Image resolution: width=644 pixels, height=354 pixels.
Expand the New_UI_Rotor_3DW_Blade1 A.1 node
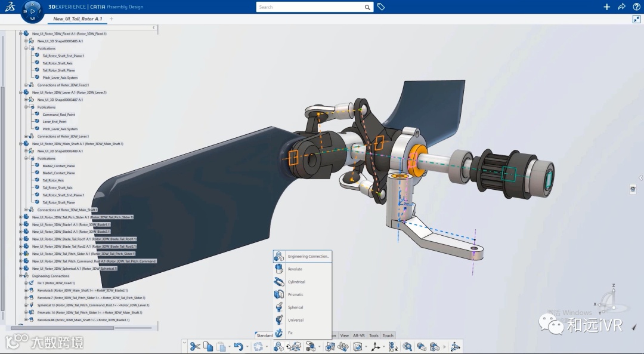tap(20, 224)
